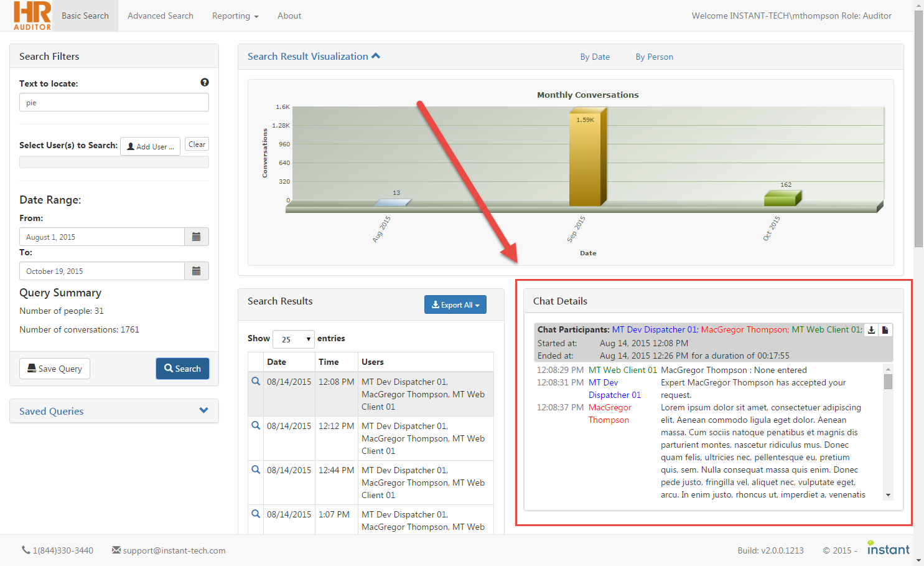Click the 12:08:29 PM chat timestamp

tap(560, 370)
